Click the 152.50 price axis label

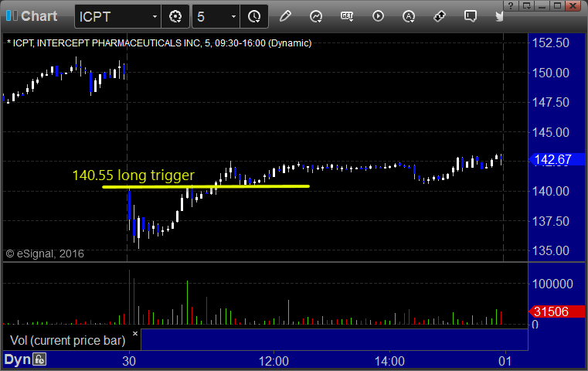[551, 43]
